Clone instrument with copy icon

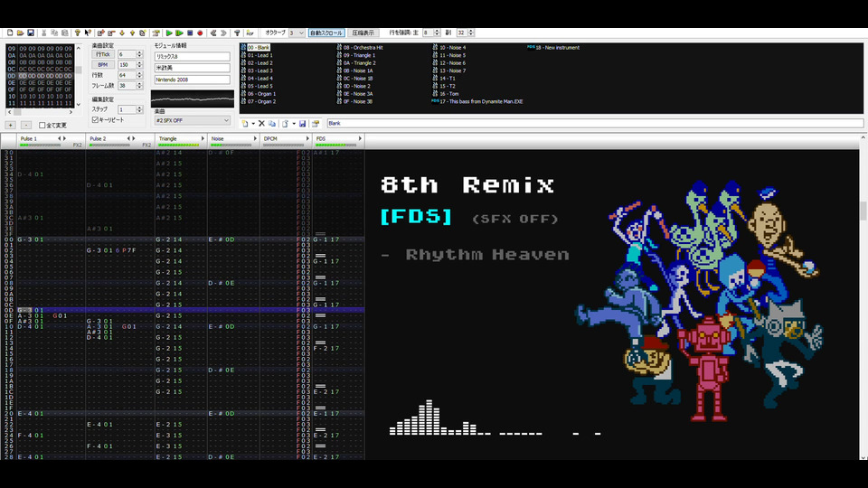[x=272, y=124]
